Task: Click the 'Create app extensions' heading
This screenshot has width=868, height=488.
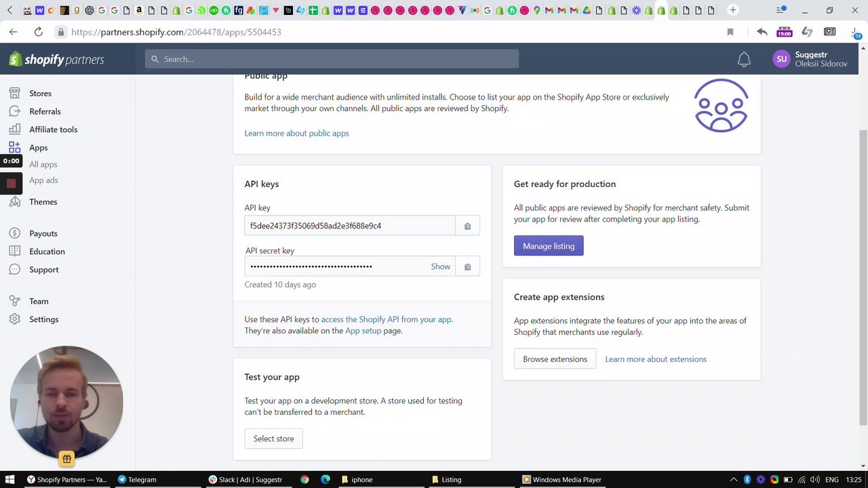Action: [x=559, y=297]
